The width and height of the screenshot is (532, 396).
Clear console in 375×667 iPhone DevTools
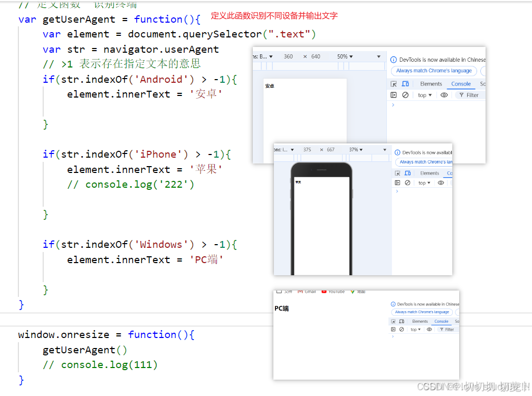point(407,183)
